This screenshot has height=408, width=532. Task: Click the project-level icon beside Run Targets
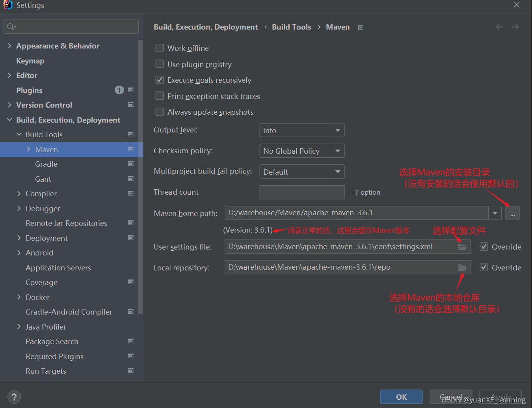tap(131, 371)
